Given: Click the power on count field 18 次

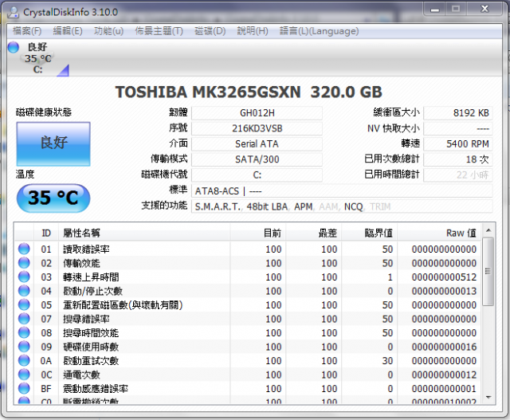Looking at the screenshot, I should point(458,159).
